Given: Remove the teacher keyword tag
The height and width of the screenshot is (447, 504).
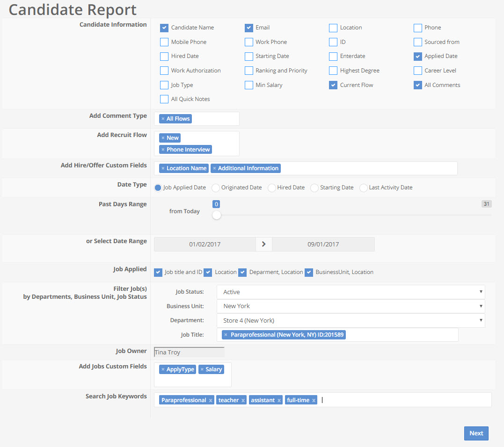Looking at the screenshot, I should 243,400.
